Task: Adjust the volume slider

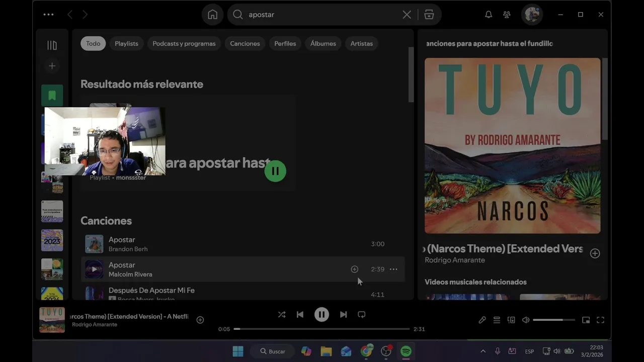Action: [x=554, y=320]
